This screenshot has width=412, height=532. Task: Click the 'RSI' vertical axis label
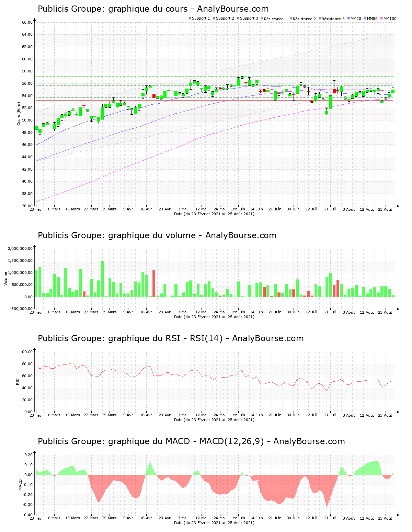tap(17, 381)
